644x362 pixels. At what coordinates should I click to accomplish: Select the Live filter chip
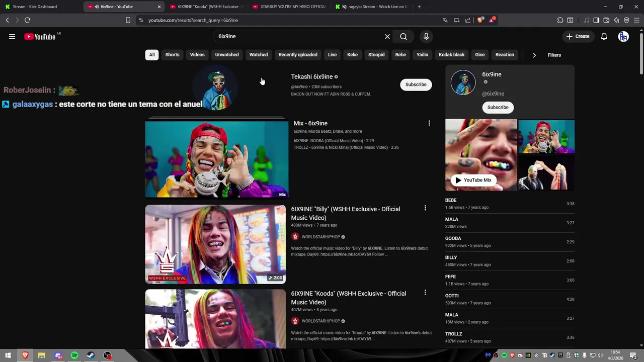333,55
